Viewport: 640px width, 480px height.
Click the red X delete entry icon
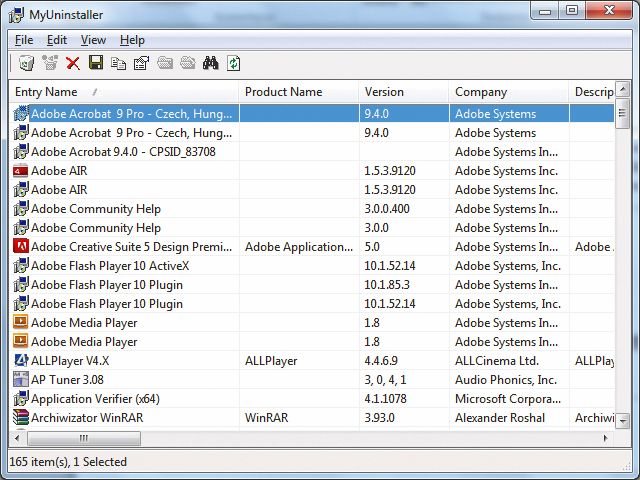(73, 63)
